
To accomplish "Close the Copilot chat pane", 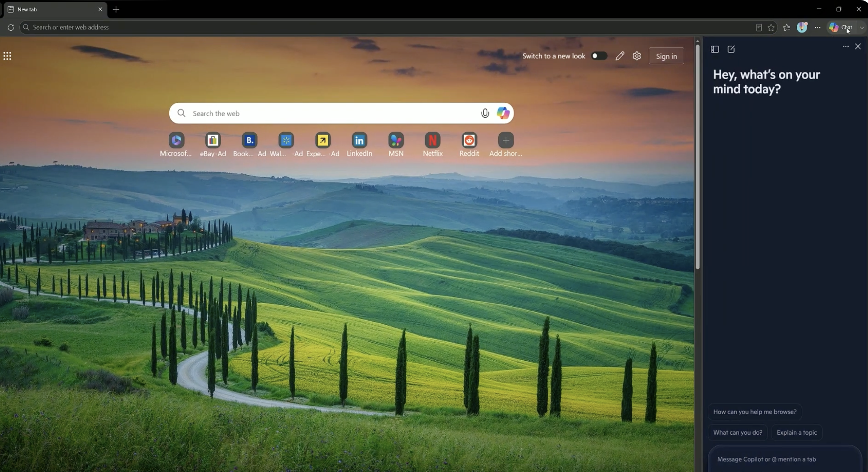I will tap(858, 46).
